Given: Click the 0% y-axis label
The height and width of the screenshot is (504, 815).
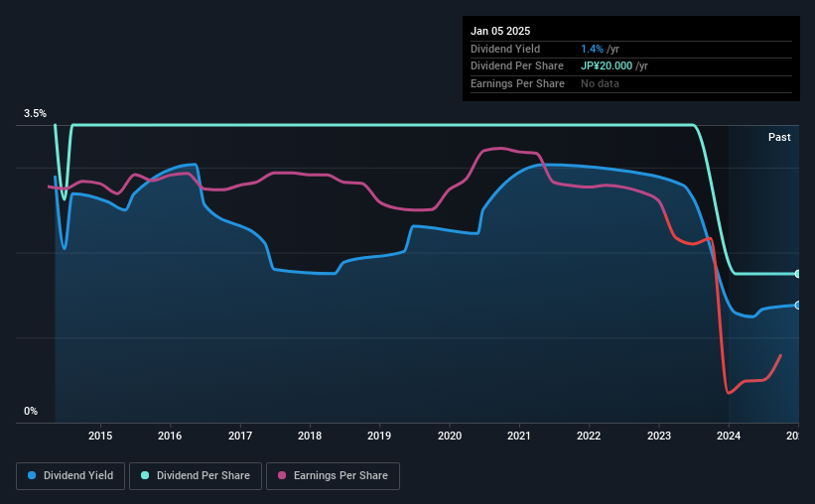Looking at the screenshot, I should (x=31, y=411).
